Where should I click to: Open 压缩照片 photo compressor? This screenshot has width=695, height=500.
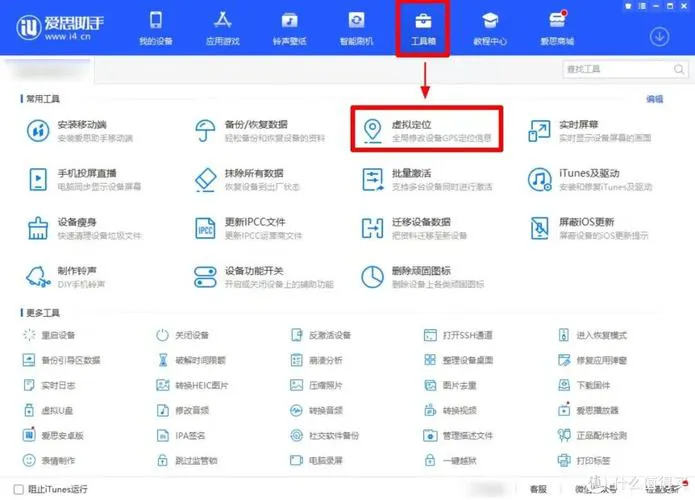(x=316, y=385)
